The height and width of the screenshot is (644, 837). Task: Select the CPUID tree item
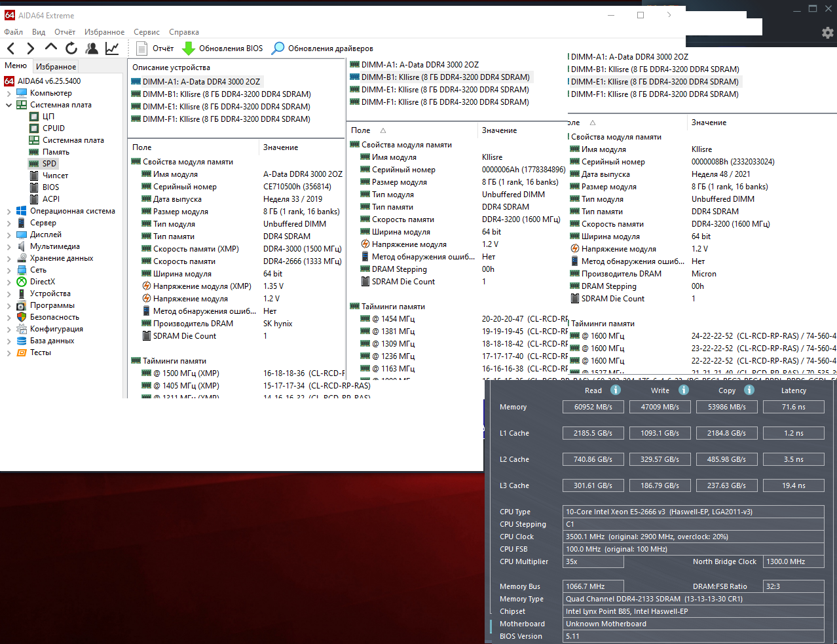coord(47,128)
